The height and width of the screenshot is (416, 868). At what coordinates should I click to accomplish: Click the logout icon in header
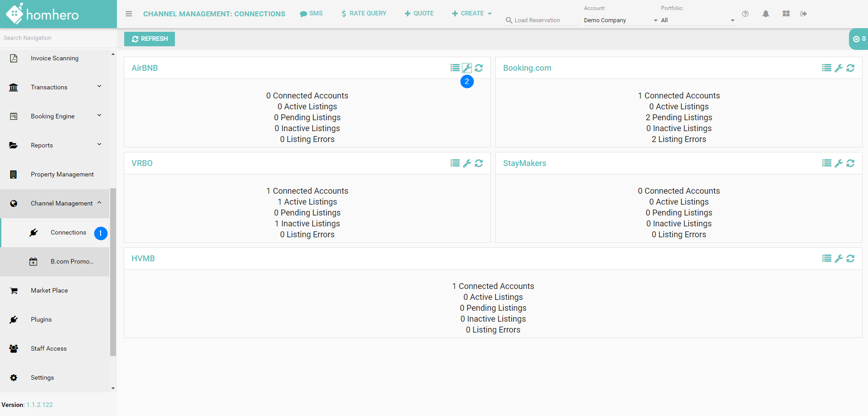804,14
